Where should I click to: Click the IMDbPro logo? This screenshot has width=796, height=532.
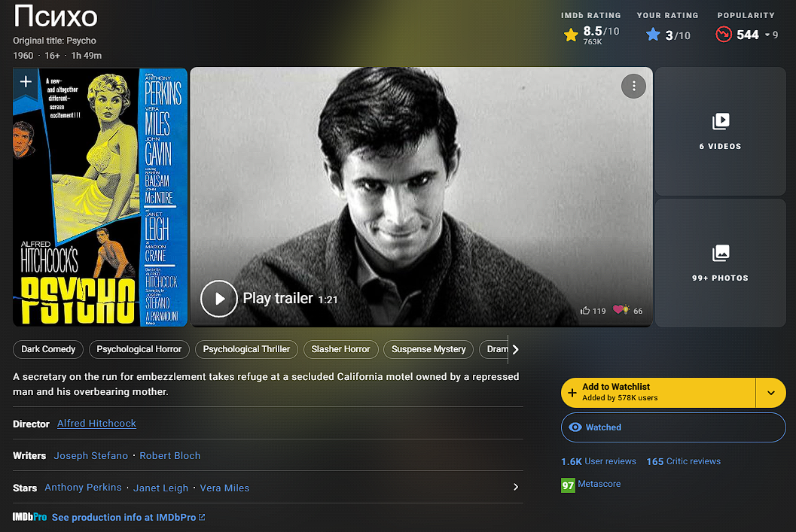click(x=29, y=517)
